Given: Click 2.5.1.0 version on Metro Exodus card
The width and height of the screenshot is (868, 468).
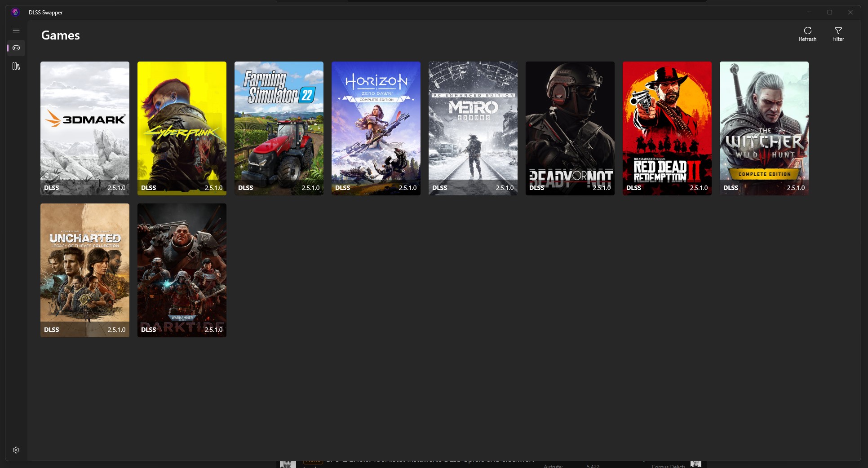Looking at the screenshot, I should (x=505, y=188).
